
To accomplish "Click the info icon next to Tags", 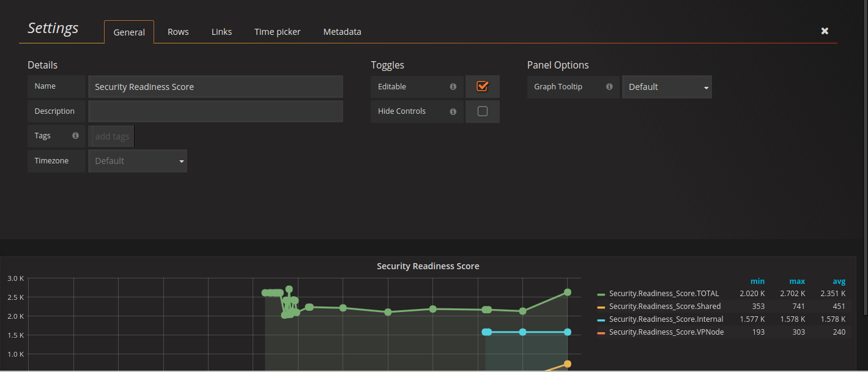I will (x=75, y=136).
